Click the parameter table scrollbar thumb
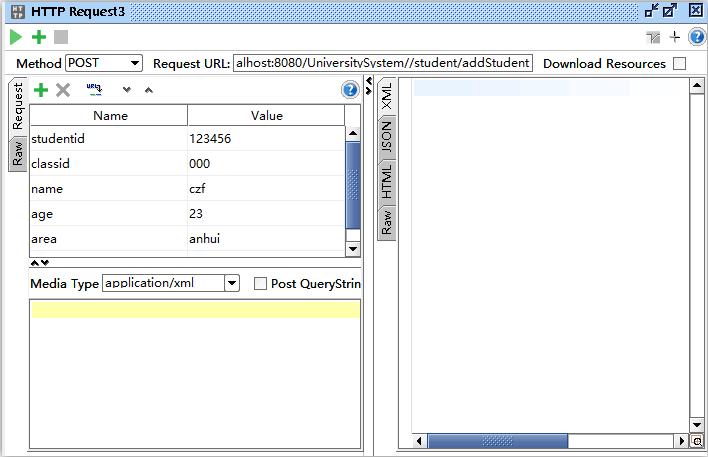This screenshot has width=708, height=457. point(353,185)
